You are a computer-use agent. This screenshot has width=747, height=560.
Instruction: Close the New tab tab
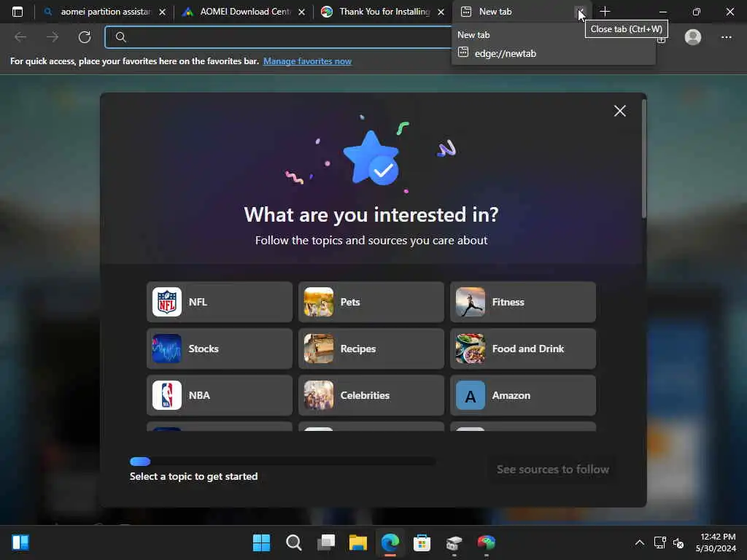click(x=580, y=12)
